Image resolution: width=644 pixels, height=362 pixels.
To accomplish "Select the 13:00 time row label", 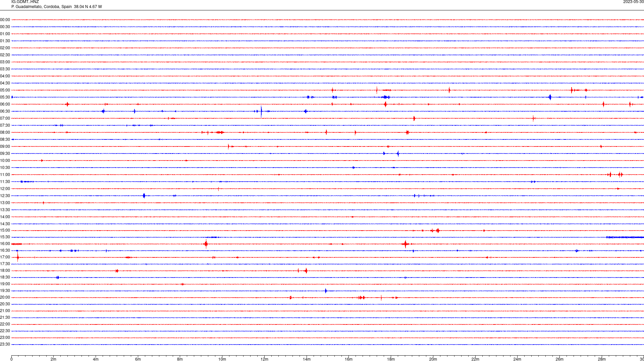I will [5, 203].
